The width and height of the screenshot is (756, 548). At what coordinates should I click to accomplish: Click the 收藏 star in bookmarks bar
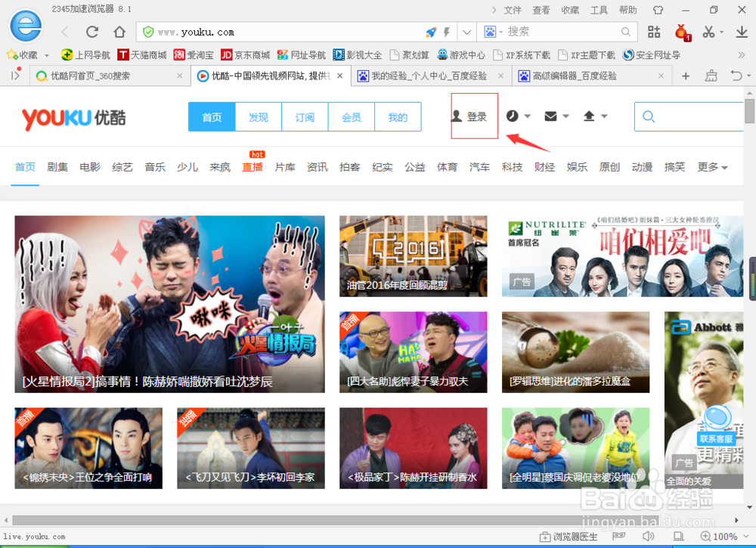click(22, 55)
